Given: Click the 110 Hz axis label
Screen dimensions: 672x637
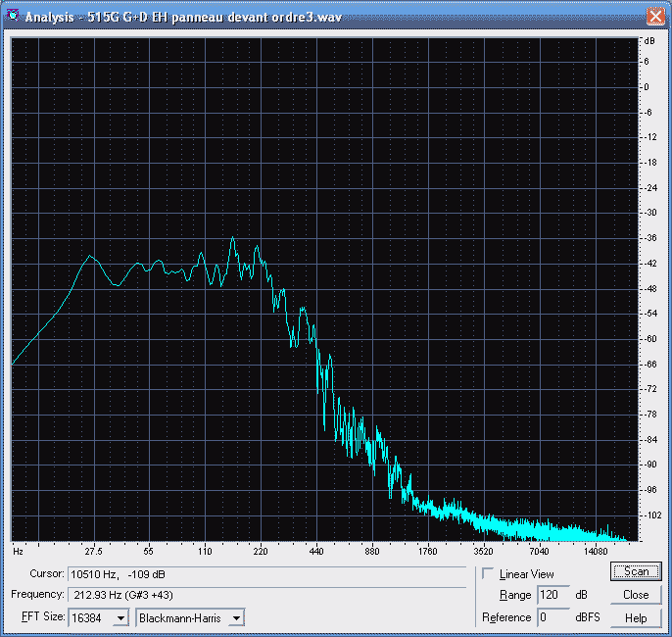Looking at the screenshot, I should pyautogui.click(x=205, y=552).
